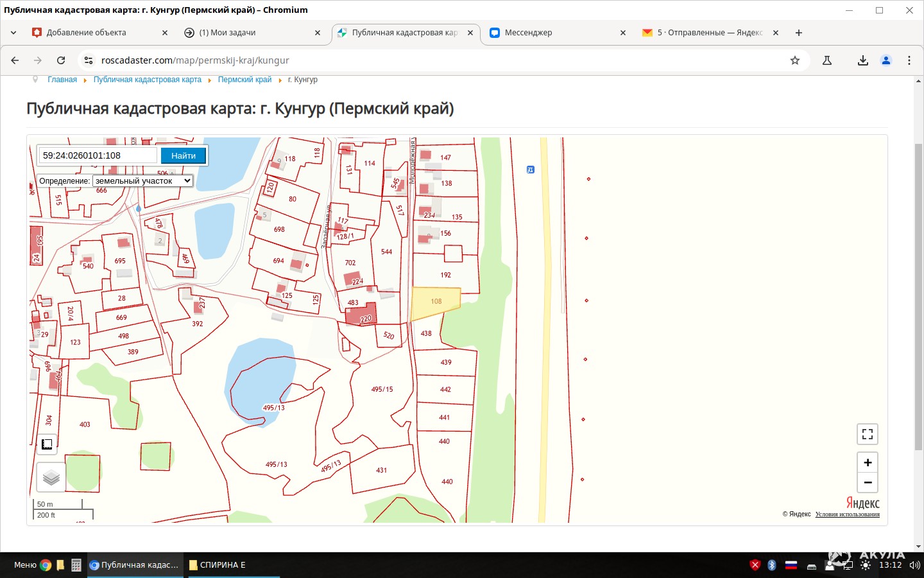Open browser downloads icon
This screenshot has width=924, height=578.
click(x=862, y=60)
